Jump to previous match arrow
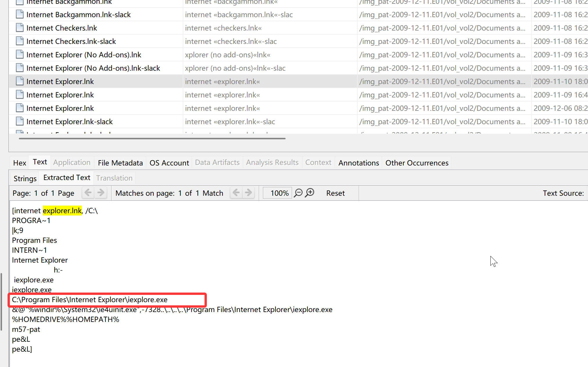588x367 pixels. pyautogui.click(x=236, y=193)
